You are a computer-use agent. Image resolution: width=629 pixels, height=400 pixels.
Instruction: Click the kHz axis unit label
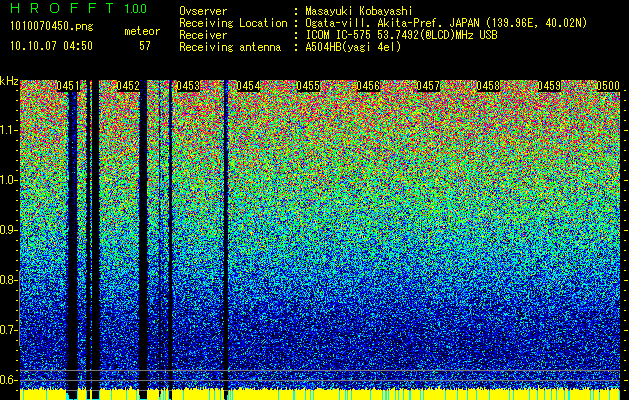9,81
